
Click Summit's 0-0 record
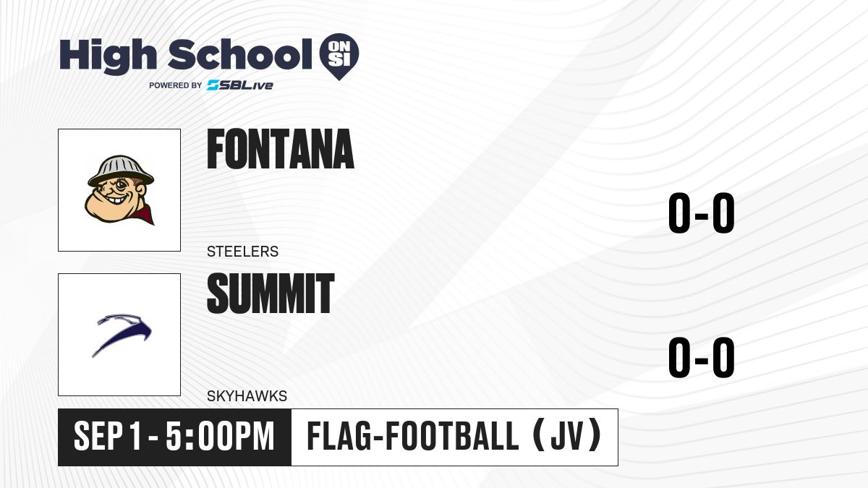(x=701, y=358)
